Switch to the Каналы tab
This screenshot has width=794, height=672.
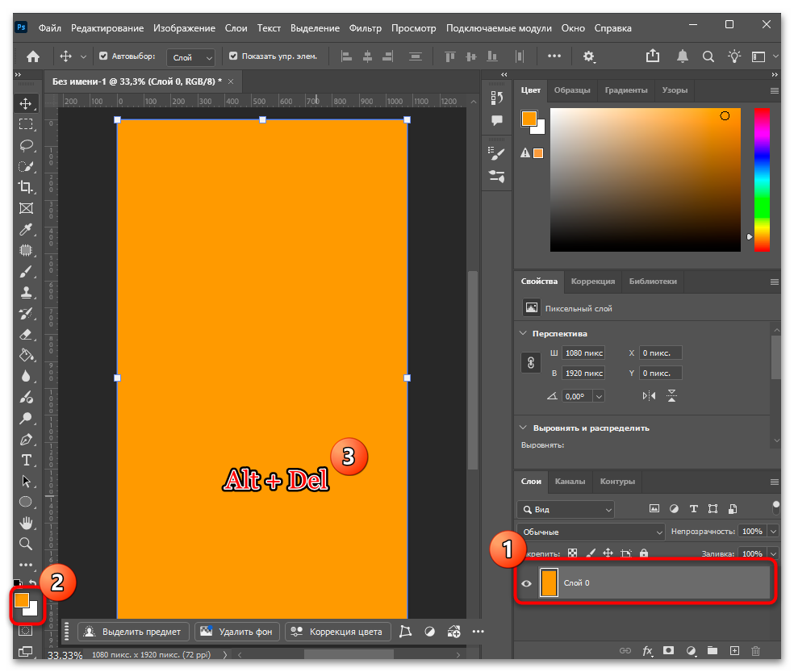[x=570, y=481]
